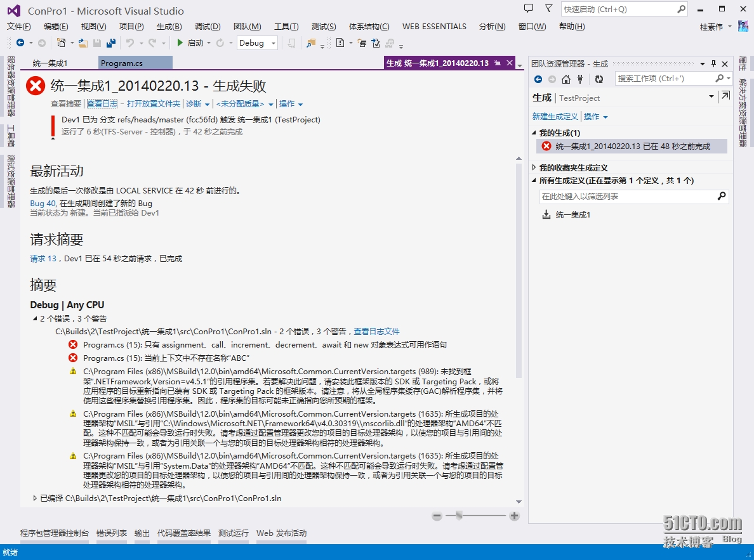754x560 pixels.
Task: Open the 服务器资源管理器 side tab
Action: click(x=11, y=86)
